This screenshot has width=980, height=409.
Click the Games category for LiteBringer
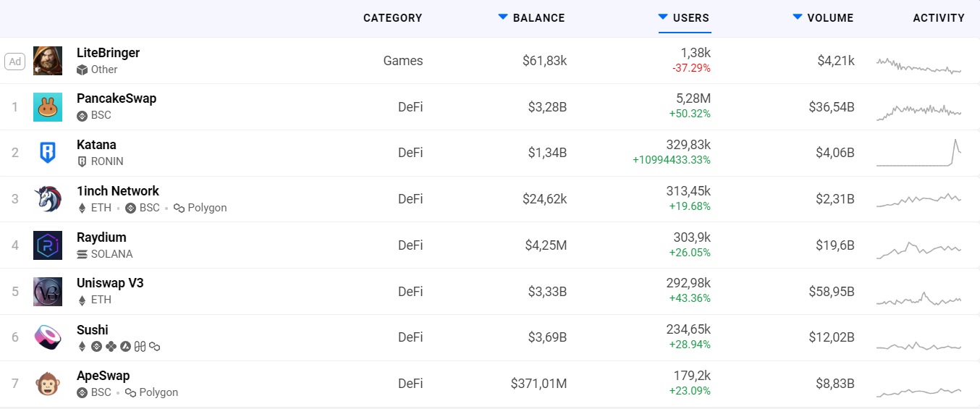coord(403,61)
